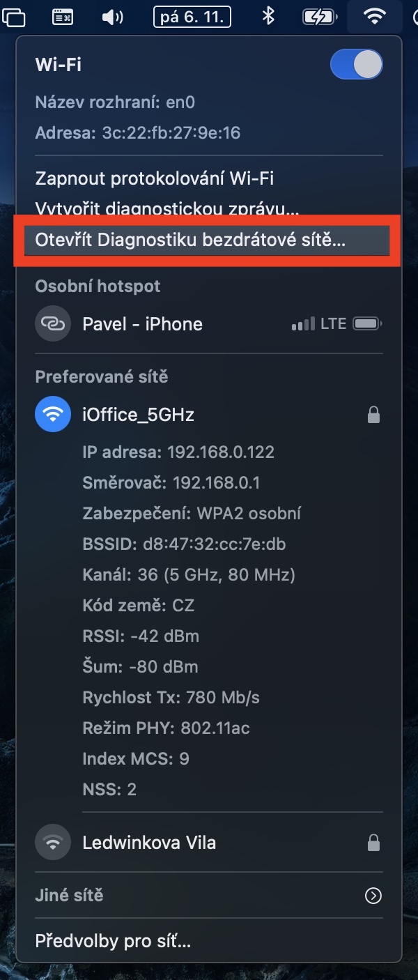This screenshot has width=418, height=980.
Task: Expand the Jiné sítě chevron arrow
Action: coord(373,896)
